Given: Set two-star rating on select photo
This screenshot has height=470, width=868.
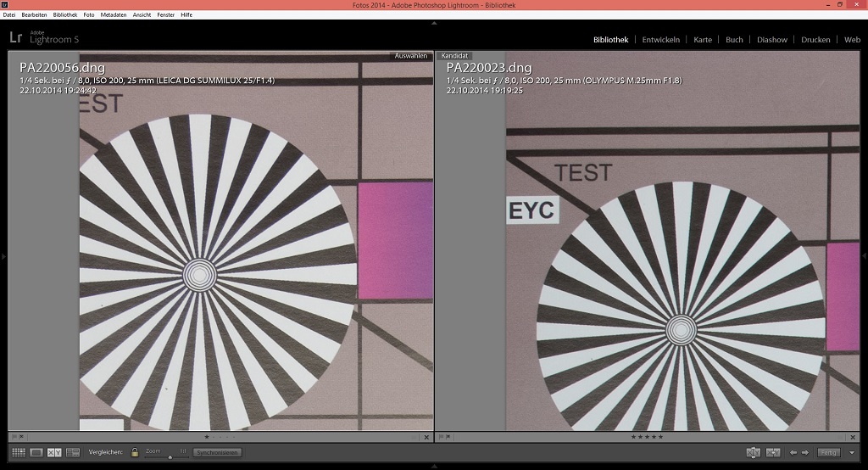Looking at the screenshot, I should tap(214, 437).
